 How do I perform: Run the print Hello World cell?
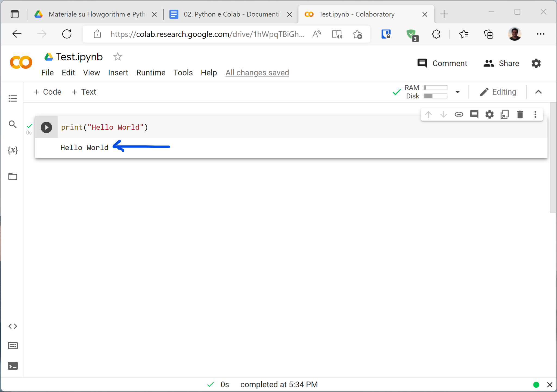(47, 127)
